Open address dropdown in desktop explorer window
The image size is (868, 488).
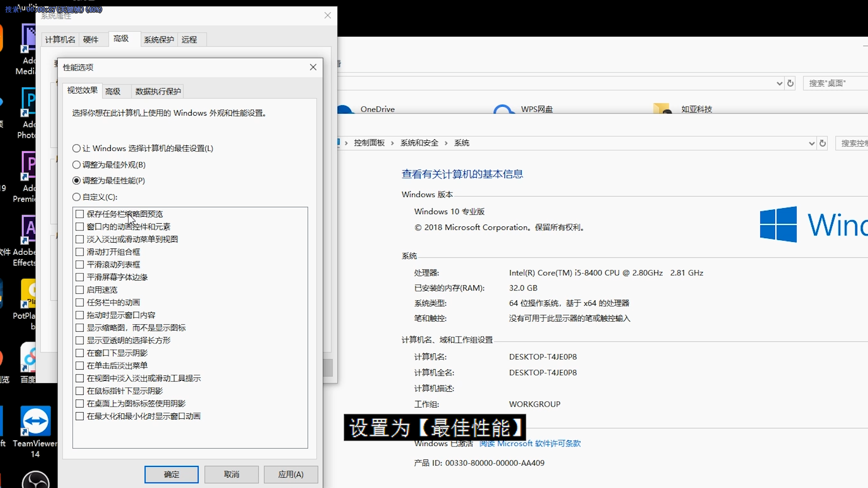(x=779, y=84)
